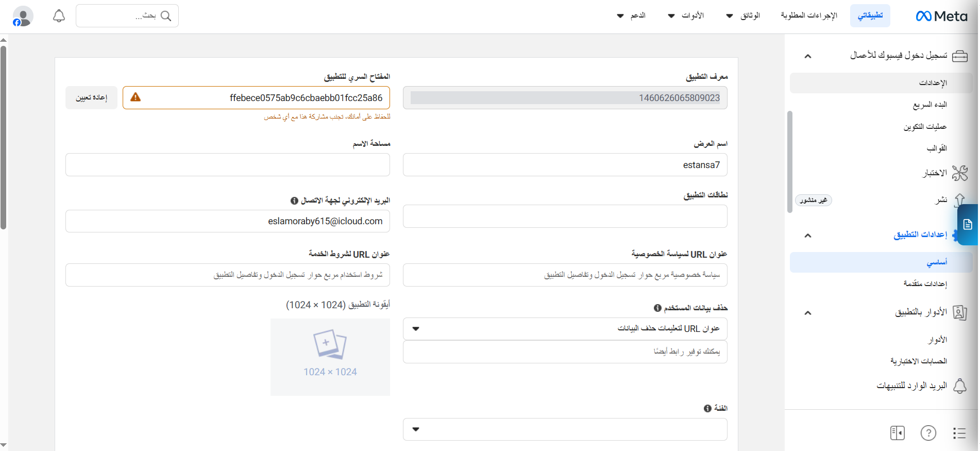This screenshot has width=980, height=451.
Task: Click the Meta logo
Action: coord(941,16)
